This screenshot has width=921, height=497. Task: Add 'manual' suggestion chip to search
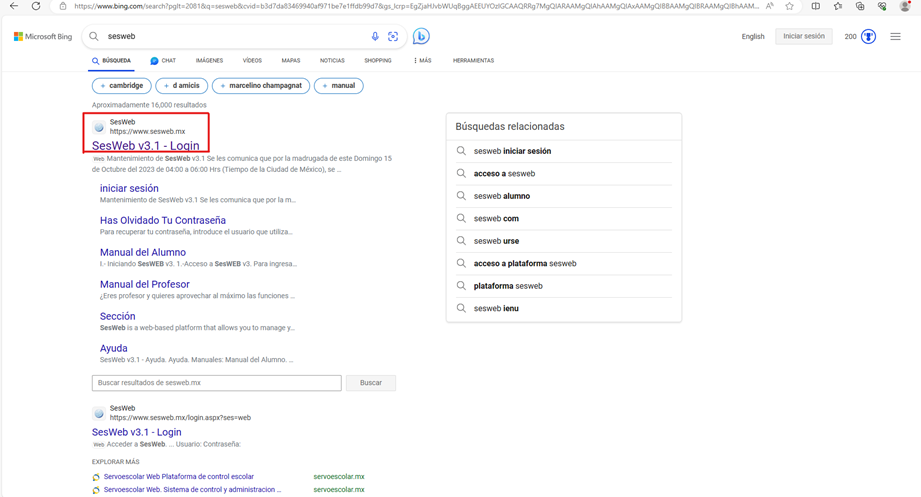click(339, 86)
